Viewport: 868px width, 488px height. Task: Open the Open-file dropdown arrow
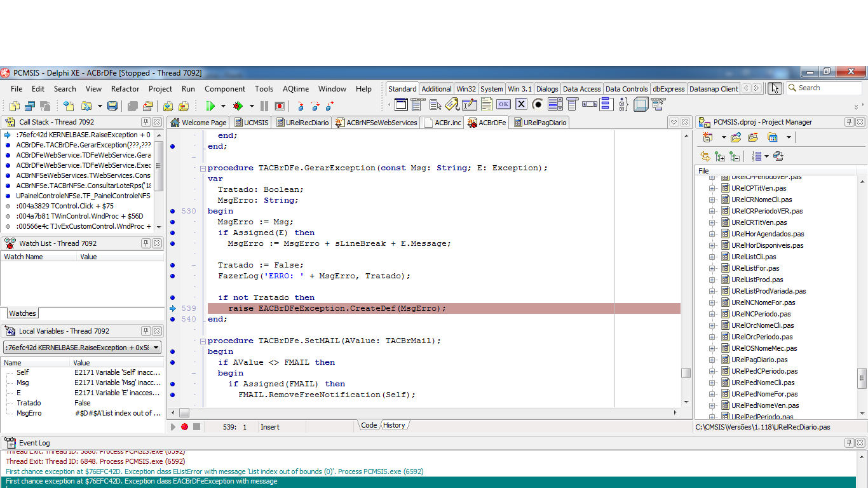pyautogui.click(x=100, y=106)
